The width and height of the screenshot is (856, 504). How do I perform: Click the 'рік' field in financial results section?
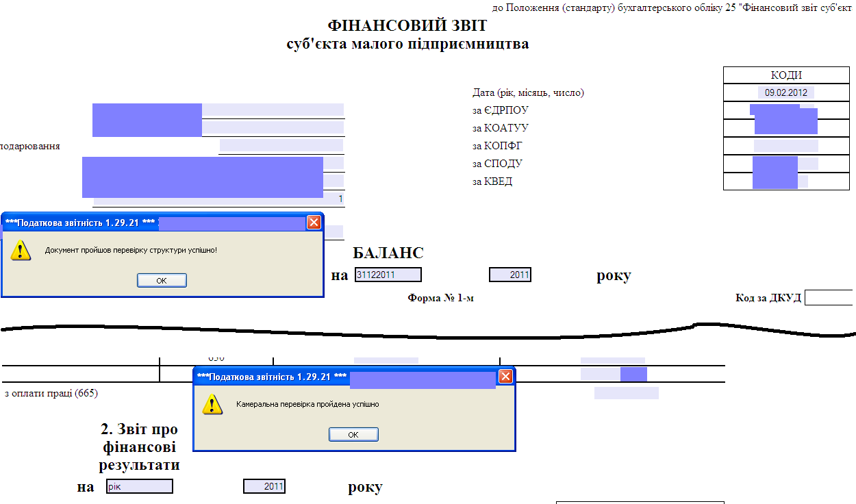click(139, 486)
